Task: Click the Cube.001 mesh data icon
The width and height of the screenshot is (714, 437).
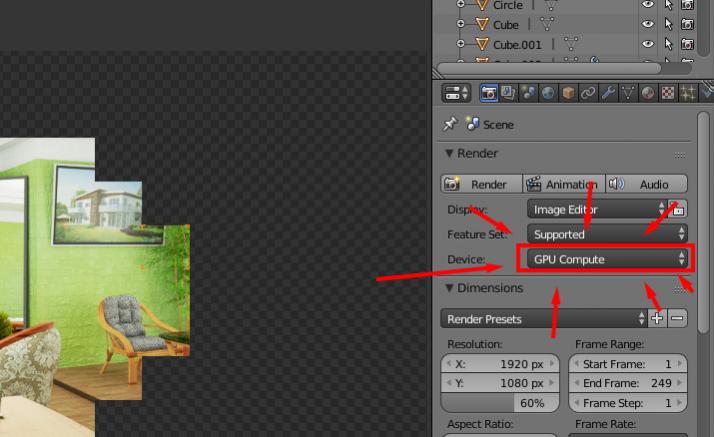Action: point(571,44)
